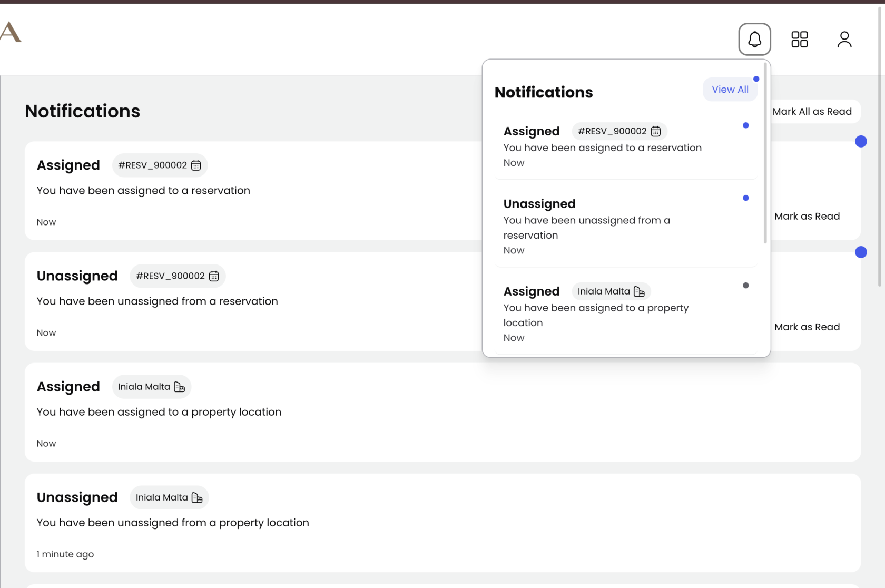885x588 pixels.
Task: Click building icon on Unassigned Iniala Malta tag
Action: (197, 497)
